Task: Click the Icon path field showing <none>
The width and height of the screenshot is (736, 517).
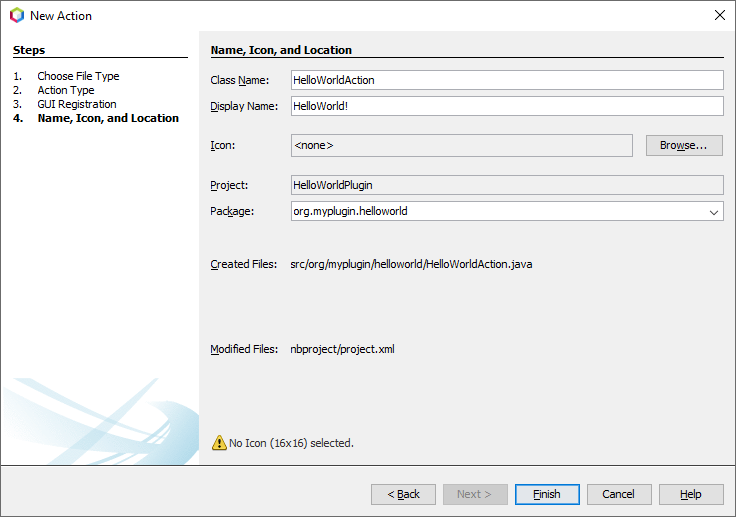Action: [461, 146]
